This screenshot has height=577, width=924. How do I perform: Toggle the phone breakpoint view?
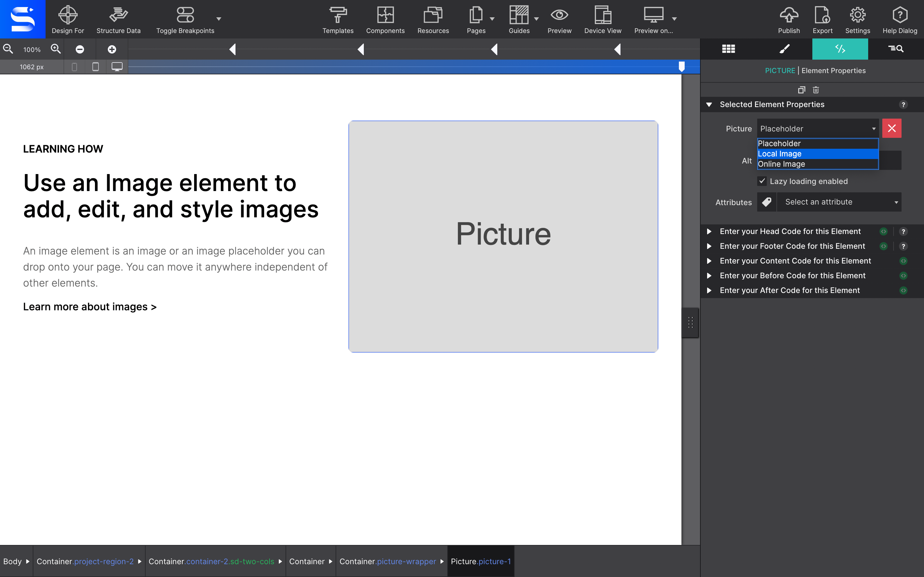74,66
